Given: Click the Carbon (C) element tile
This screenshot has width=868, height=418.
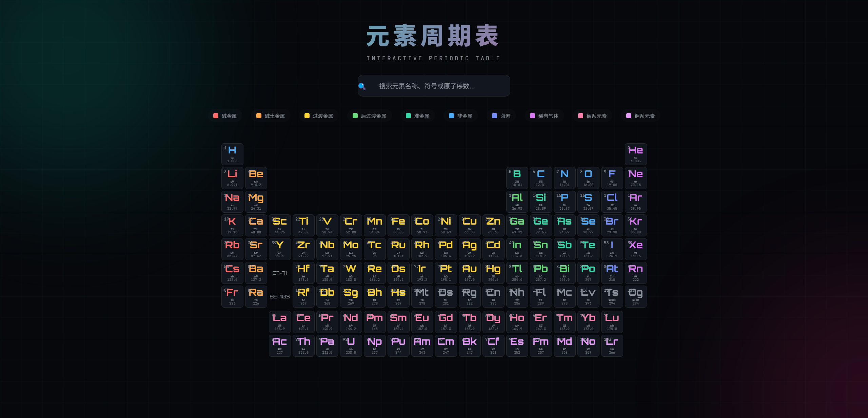Looking at the screenshot, I should (x=541, y=178).
